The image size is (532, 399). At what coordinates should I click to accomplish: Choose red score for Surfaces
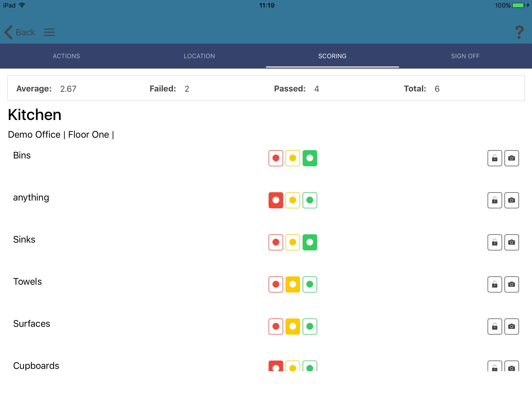pyautogui.click(x=276, y=327)
